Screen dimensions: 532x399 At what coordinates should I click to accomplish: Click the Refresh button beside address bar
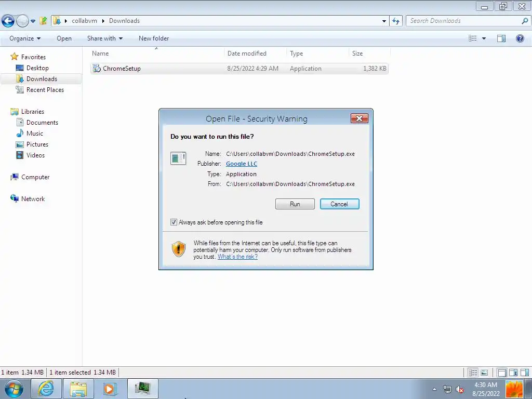(395, 21)
